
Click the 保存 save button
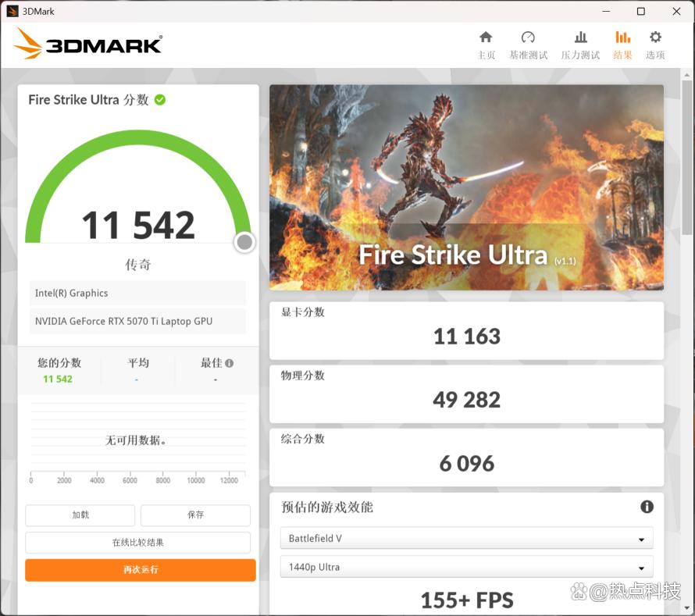[195, 515]
